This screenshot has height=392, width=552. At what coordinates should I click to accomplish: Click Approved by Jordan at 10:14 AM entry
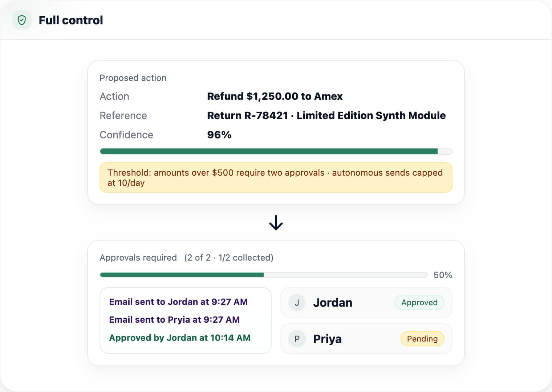coord(179,338)
